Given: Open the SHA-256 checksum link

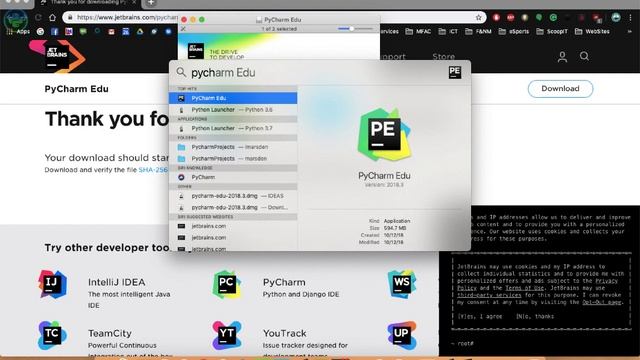Looking at the screenshot, I should [153, 170].
